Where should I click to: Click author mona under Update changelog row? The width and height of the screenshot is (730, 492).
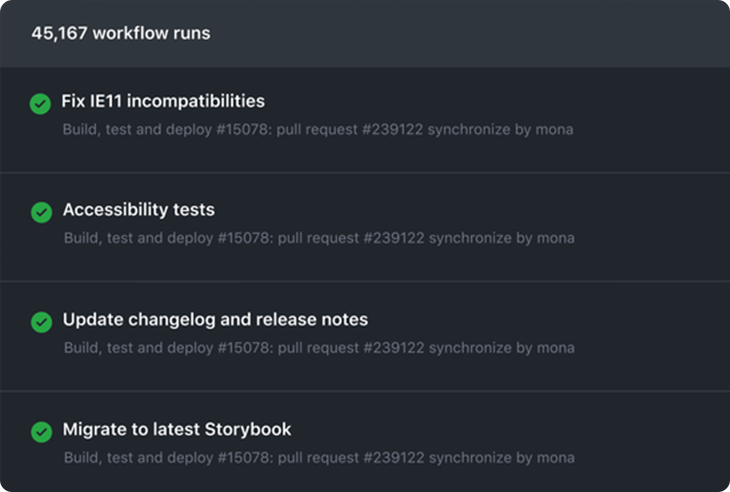556,348
